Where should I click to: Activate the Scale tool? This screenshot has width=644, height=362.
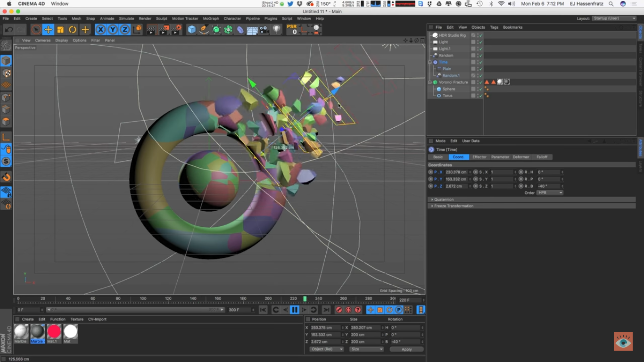60,30
